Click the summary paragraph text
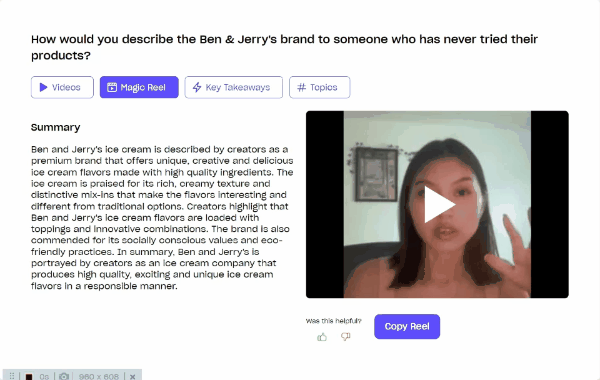The image size is (600, 380). 162,217
